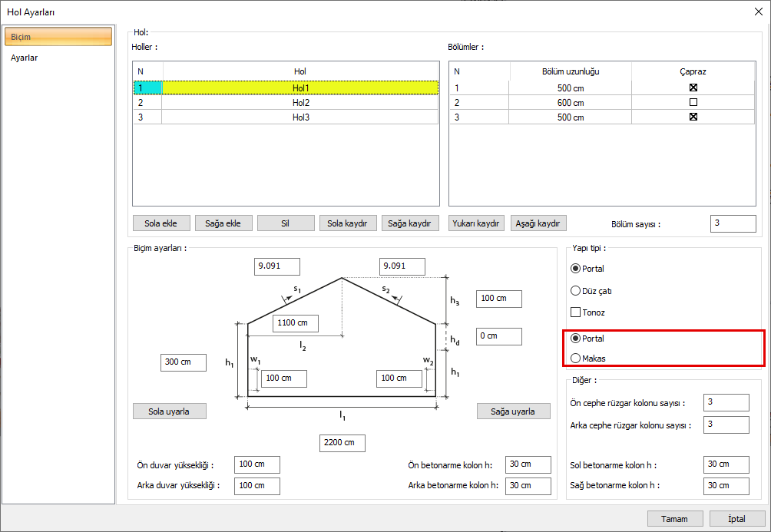The image size is (771, 532).
Task: Edit the Ön duvar yüksekliği field
Action: pos(257,464)
